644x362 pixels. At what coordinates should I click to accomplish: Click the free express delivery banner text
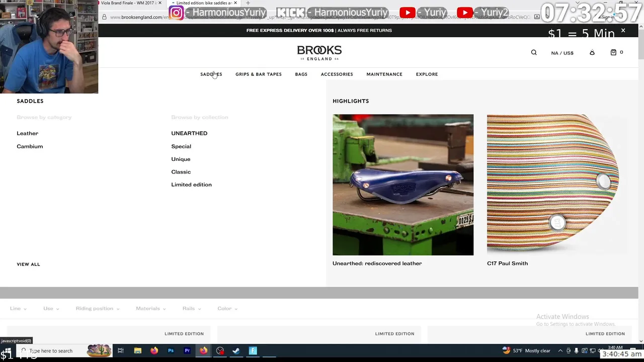click(x=319, y=30)
